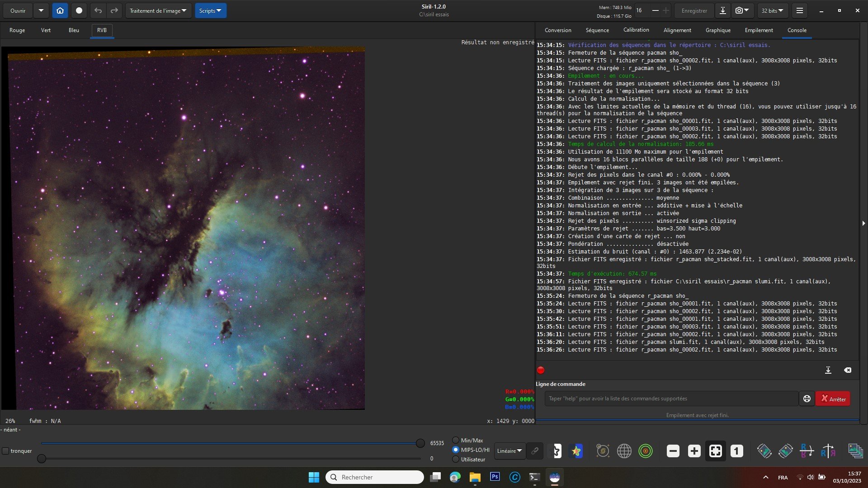This screenshot has width=868, height=488.
Task: Open the Conversion tab
Action: pos(558,30)
